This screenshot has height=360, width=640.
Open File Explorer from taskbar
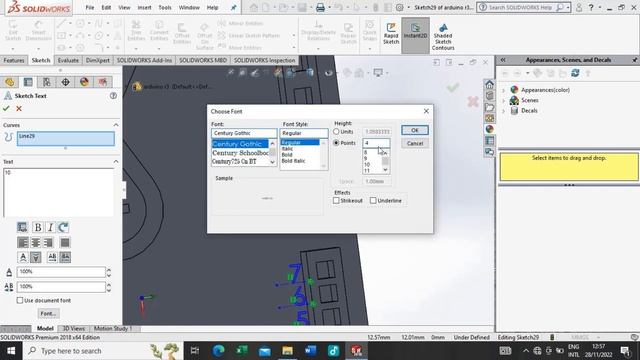click(287, 351)
